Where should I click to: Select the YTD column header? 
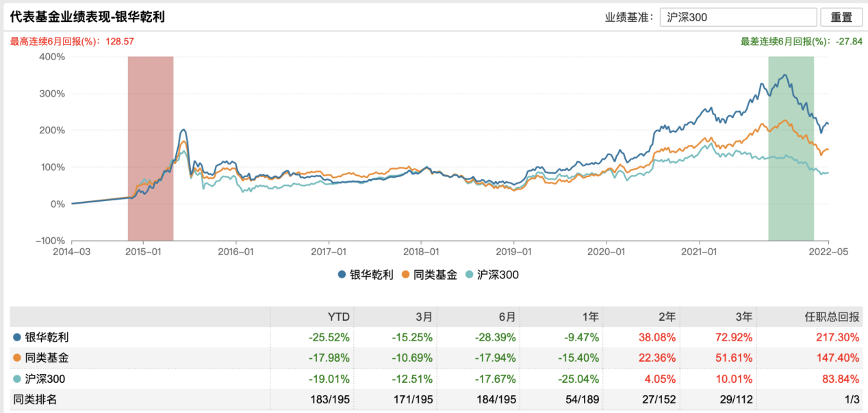pyautogui.click(x=338, y=317)
